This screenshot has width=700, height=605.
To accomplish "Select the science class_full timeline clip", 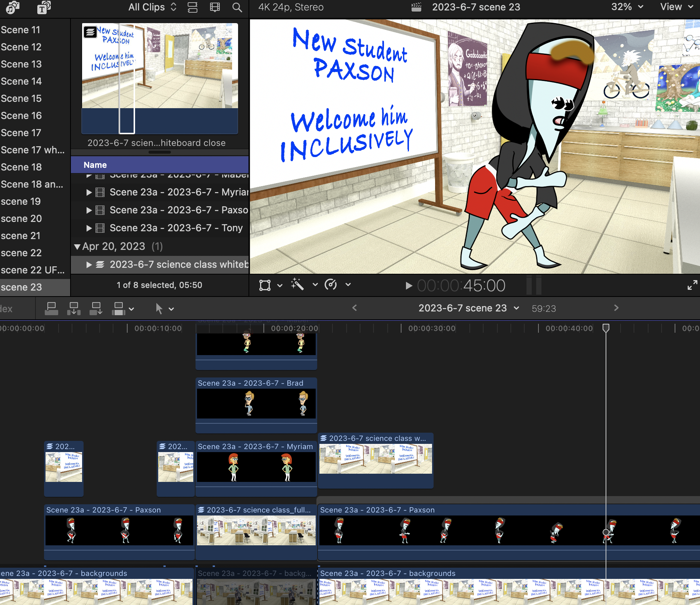I will pos(256,532).
